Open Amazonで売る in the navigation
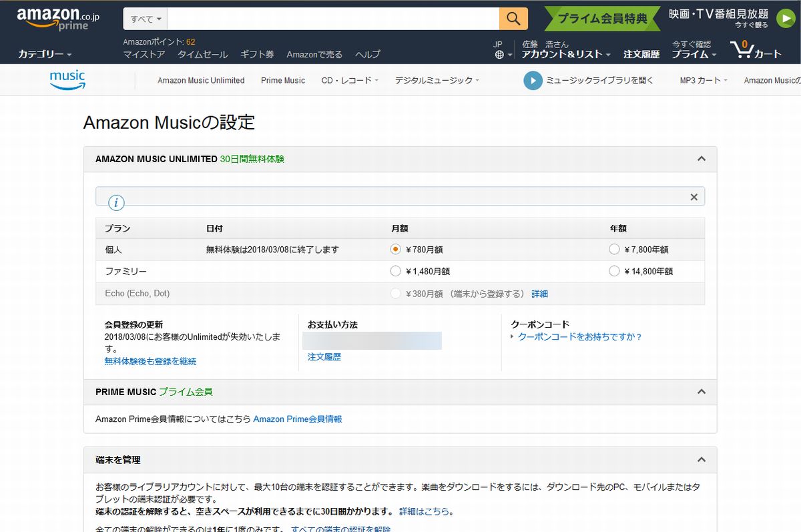This screenshot has height=532, width=801. [314, 55]
